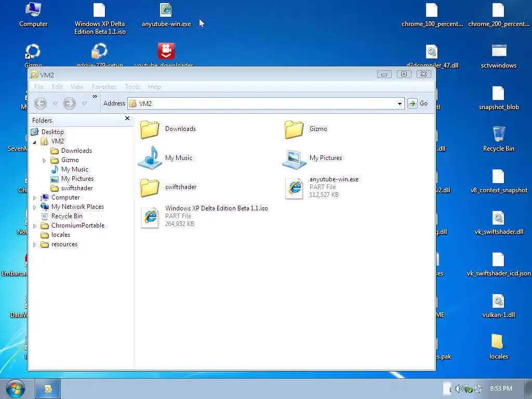The height and width of the screenshot is (399, 532).
Task: Open the View menu
Action: 77,87
